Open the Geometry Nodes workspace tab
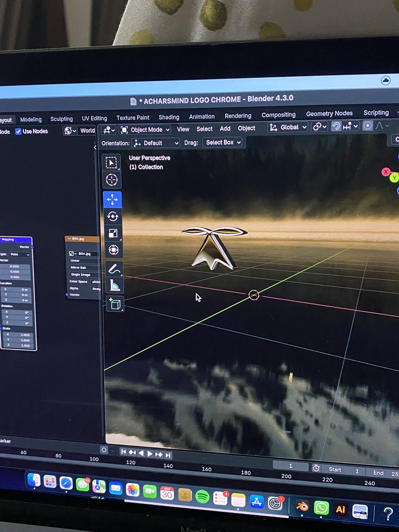This screenshot has width=399, height=532. click(329, 113)
